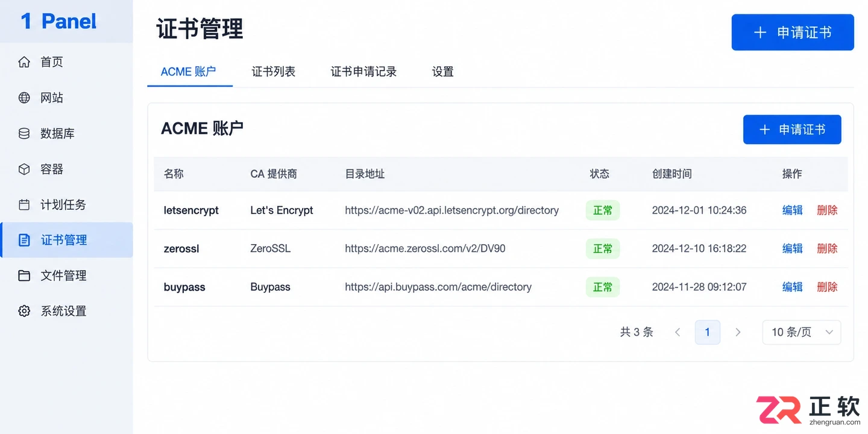Open the 首页 home icon in sidebar

(x=24, y=62)
